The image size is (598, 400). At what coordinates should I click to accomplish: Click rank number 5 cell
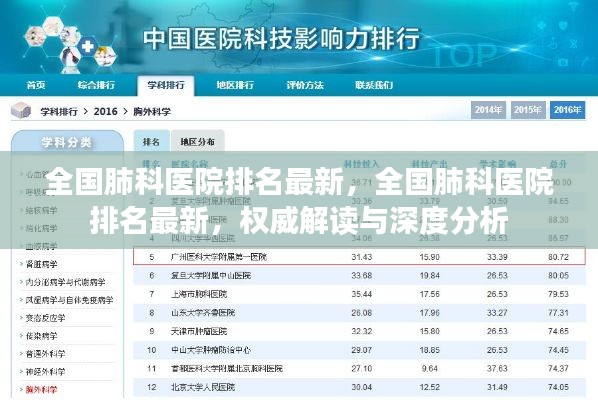pyautogui.click(x=151, y=257)
